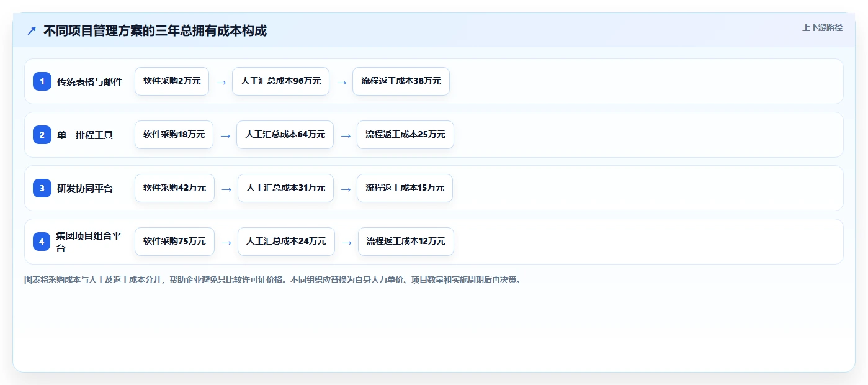The image size is (868, 385).
Task: Click the 人工汇总成本64万元 box
Action: click(285, 135)
